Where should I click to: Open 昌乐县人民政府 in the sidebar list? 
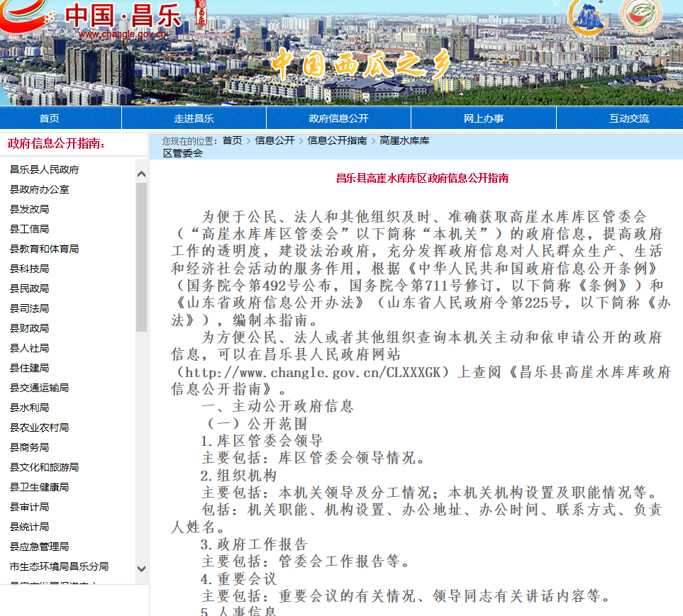(45, 169)
